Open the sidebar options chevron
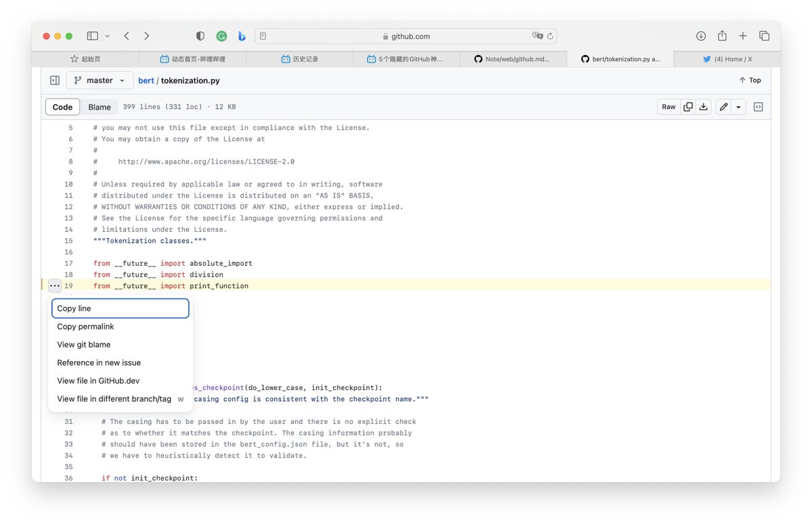Screen dimensions: 812x524 click(x=107, y=36)
